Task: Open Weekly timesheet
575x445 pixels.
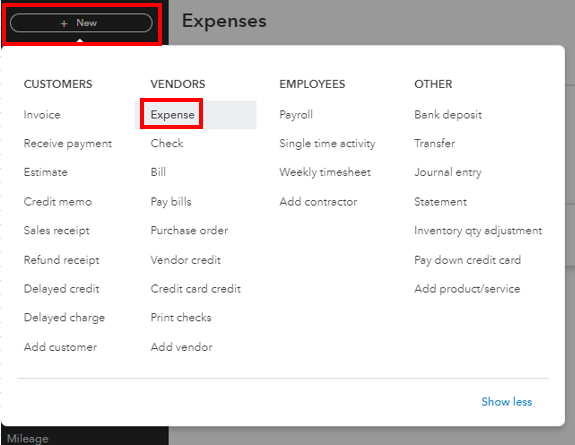Action: click(x=325, y=172)
